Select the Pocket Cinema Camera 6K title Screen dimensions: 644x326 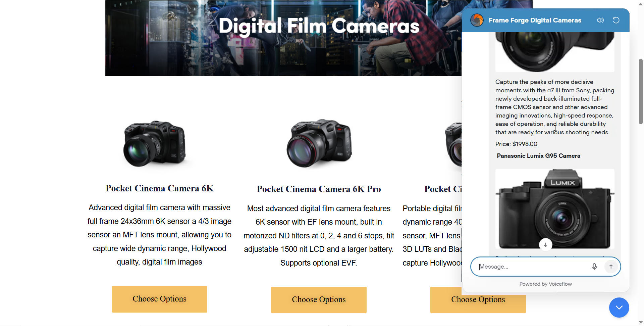[160, 188]
